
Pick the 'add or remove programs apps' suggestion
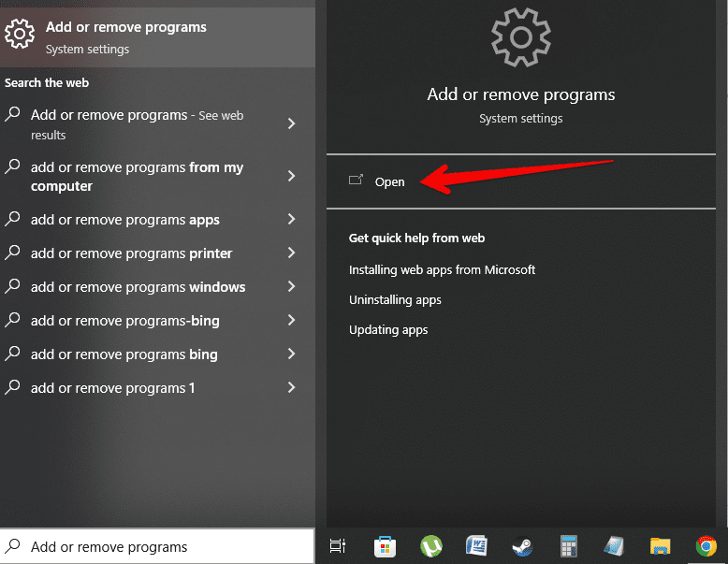157,219
